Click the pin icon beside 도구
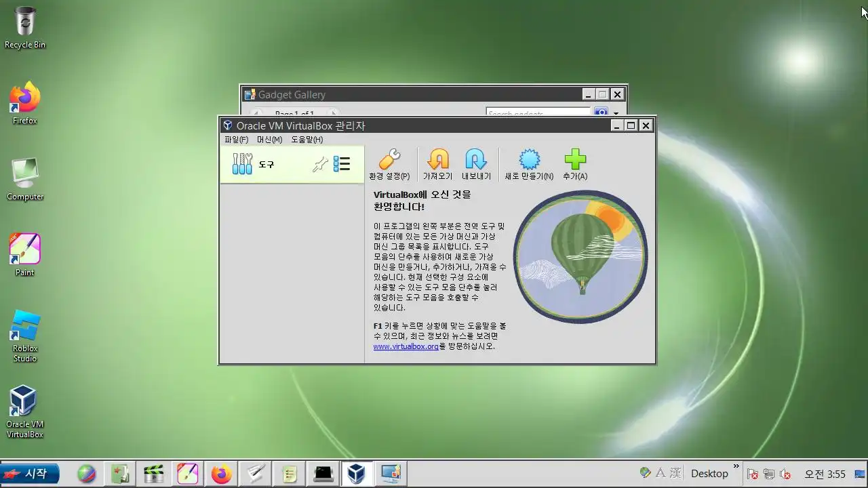This screenshot has width=868, height=488. [320, 164]
